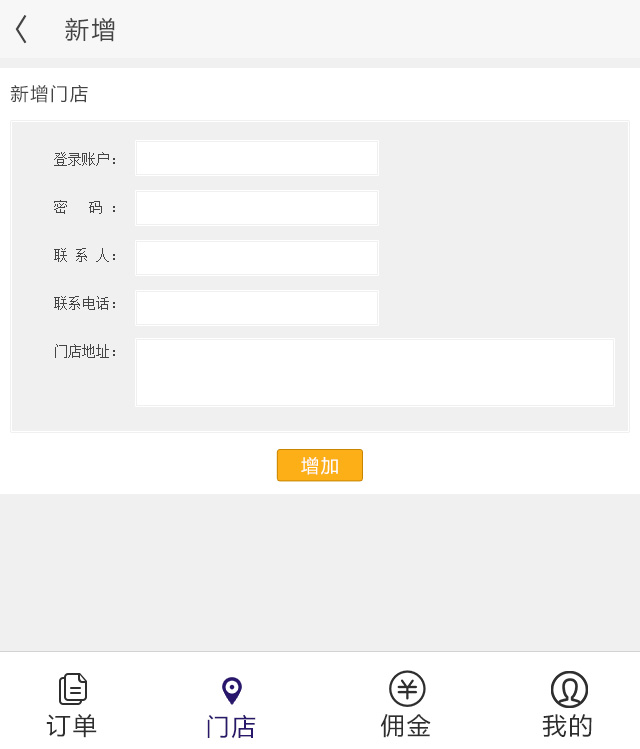
Task: Open the 订单 tab label
Action: (72, 726)
